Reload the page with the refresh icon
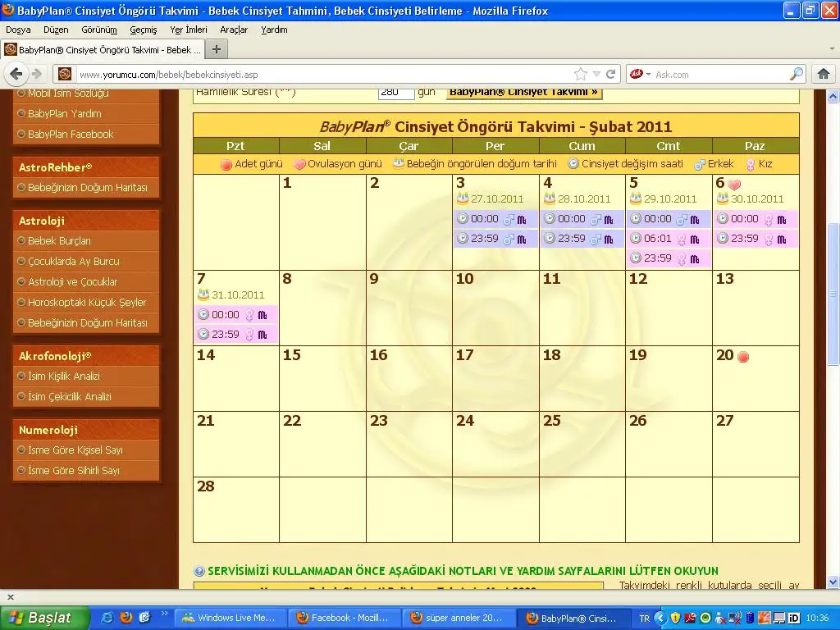This screenshot has height=630, width=840. (x=610, y=75)
